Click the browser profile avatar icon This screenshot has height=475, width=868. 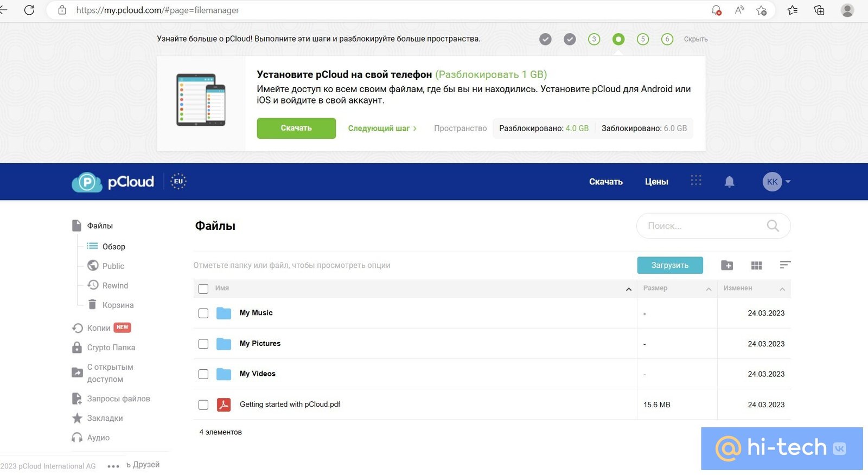pos(847,10)
